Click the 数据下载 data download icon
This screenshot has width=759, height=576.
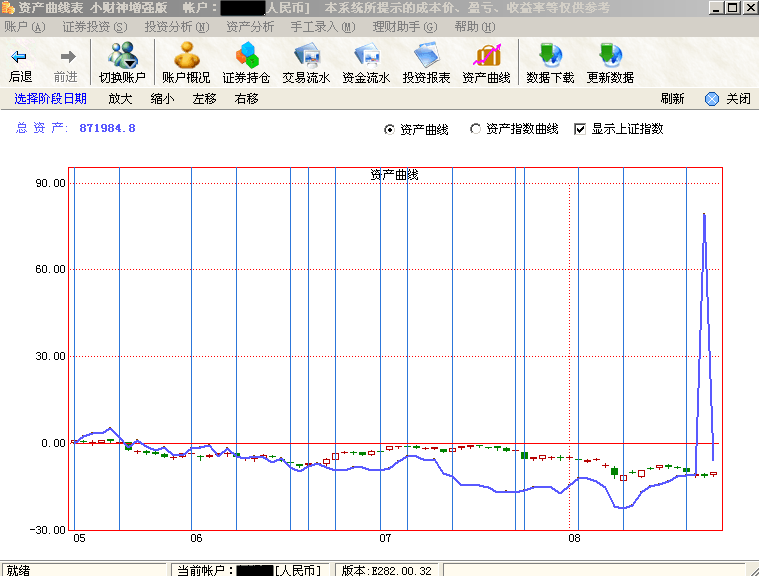point(550,57)
